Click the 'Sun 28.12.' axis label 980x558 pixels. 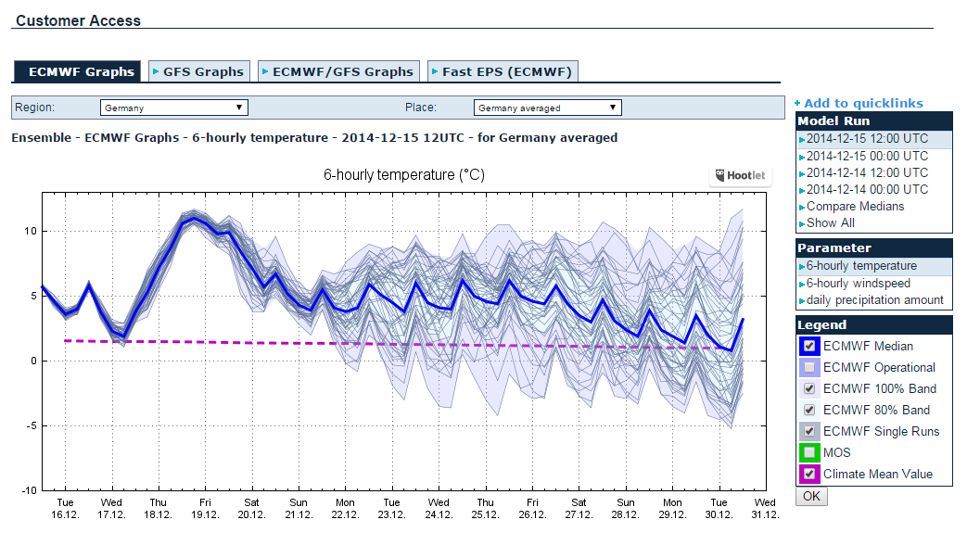tap(626, 509)
